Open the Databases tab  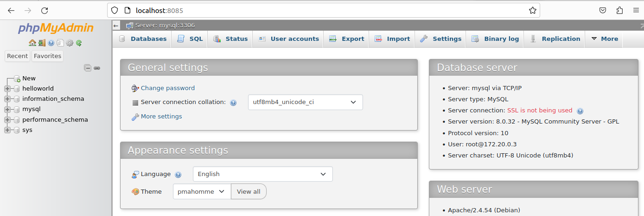coord(143,39)
